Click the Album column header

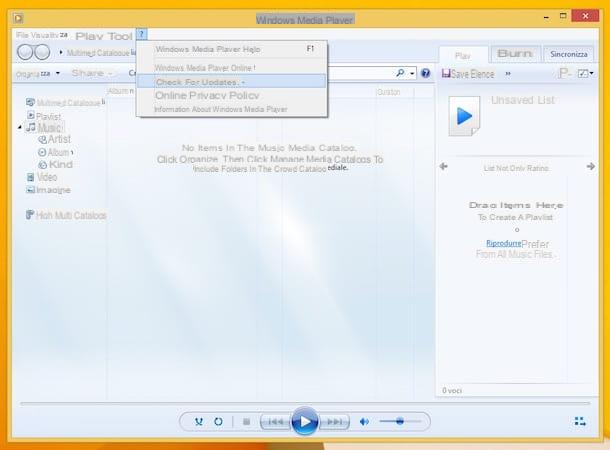pyautogui.click(x=121, y=91)
